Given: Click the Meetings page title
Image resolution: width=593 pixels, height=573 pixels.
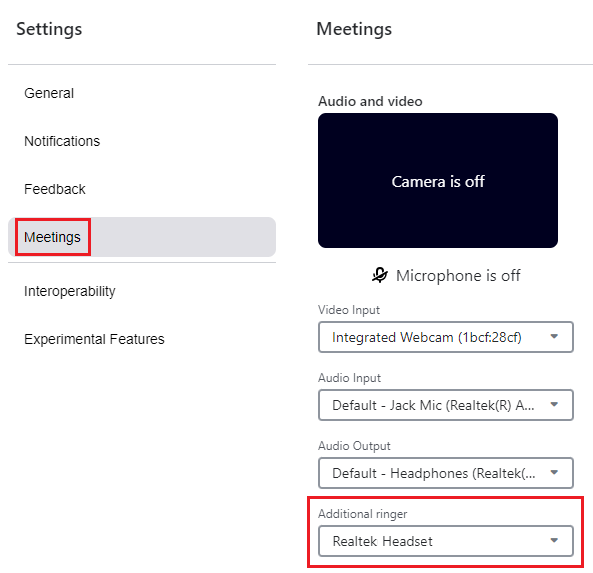Looking at the screenshot, I should [354, 29].
